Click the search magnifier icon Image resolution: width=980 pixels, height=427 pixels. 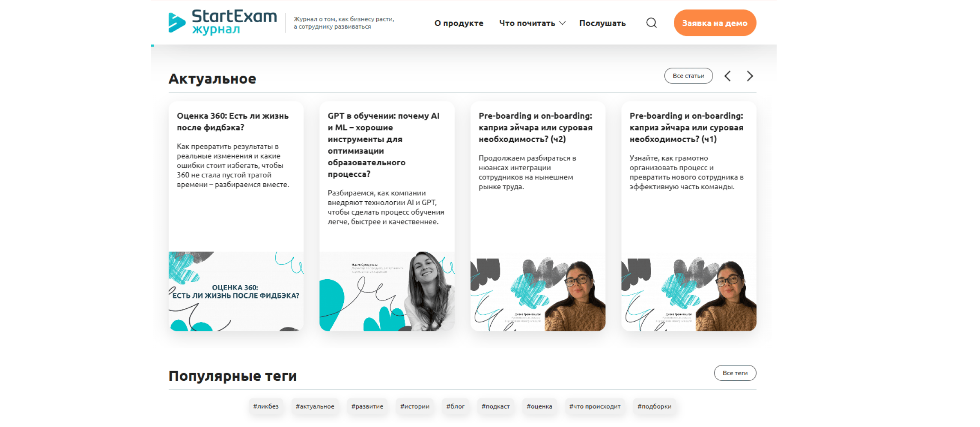(x=651, y=23)
